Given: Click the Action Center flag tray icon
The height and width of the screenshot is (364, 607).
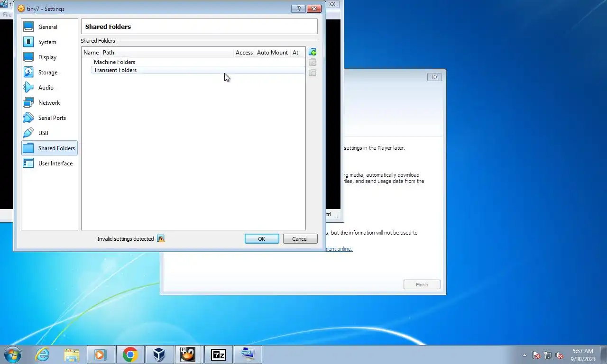Looking at the screenshot, I should click(536, 355).
